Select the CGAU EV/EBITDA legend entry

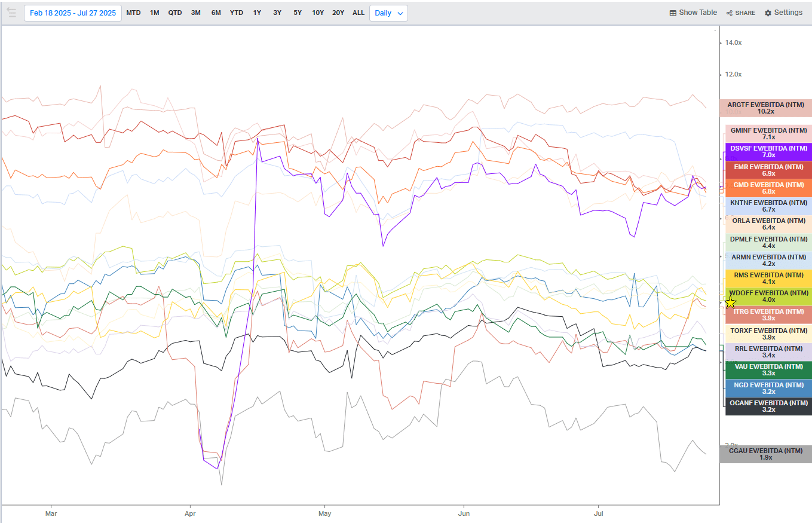[767, 454]
